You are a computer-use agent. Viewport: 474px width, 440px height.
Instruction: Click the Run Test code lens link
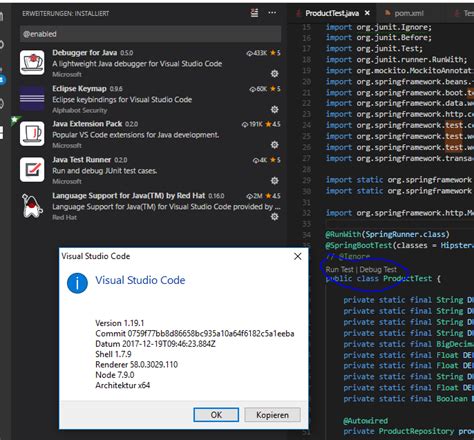tap(339, 269)
